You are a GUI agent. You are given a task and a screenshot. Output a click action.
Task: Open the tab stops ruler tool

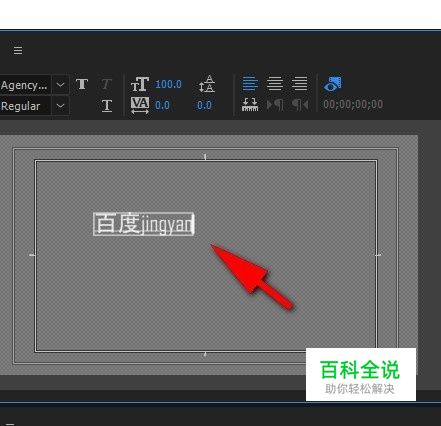click(x=250, y=105)
